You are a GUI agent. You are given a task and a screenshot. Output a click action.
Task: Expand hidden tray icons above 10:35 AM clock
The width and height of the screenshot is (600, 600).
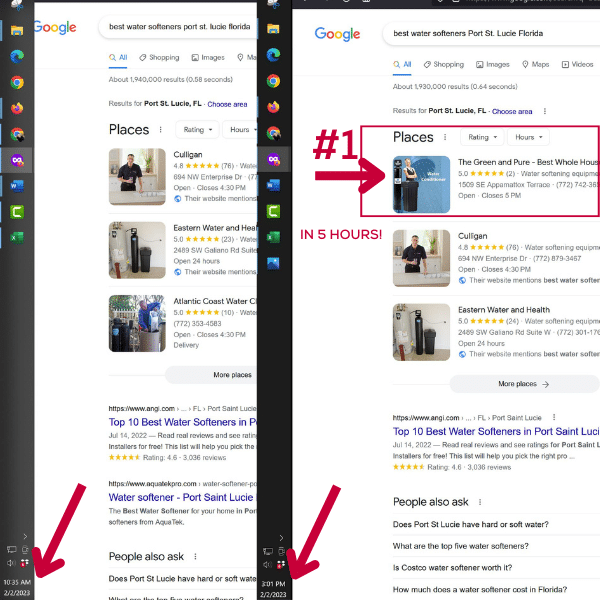coord(25,536)
